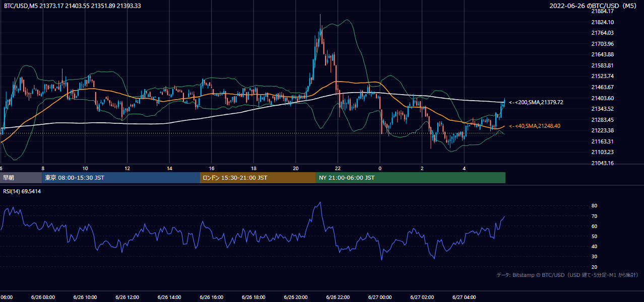Click the 6/27 04:00 bottom time label
The width and height of the screenshot is (644, 302).
point(464,297)
